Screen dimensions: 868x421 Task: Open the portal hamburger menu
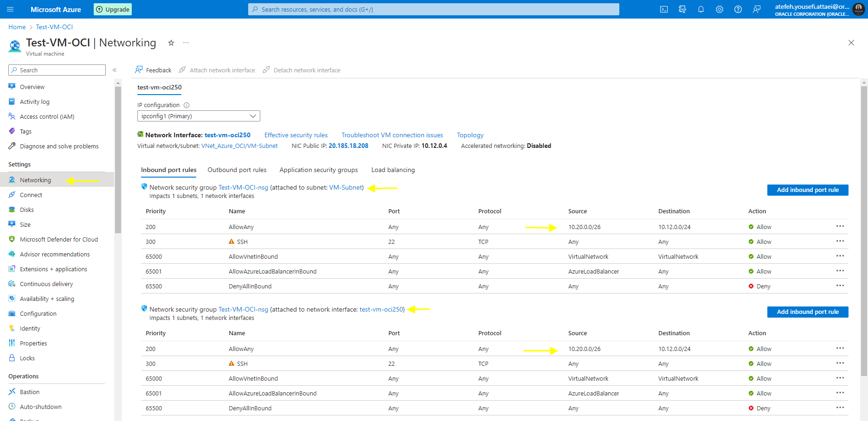point(11,9)
